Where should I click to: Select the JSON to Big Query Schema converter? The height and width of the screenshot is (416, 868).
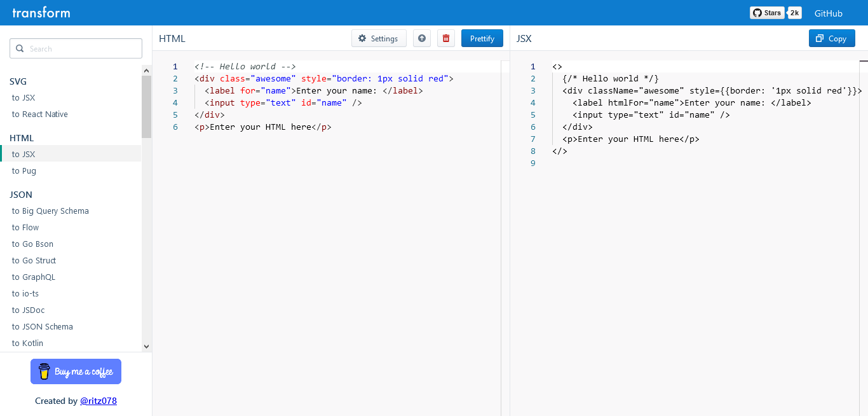tap(50, 211)
